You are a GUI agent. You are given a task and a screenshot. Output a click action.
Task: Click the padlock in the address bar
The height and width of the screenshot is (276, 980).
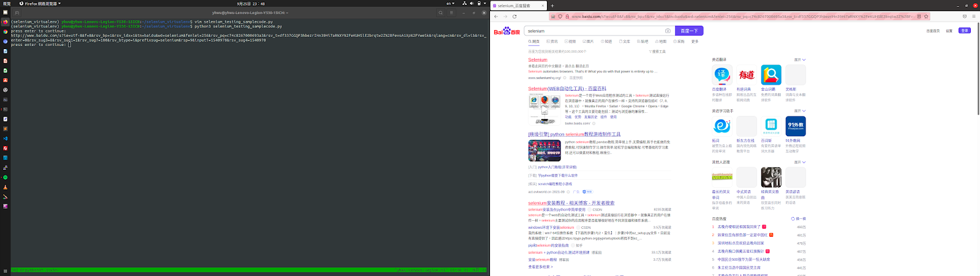(567, 17)
